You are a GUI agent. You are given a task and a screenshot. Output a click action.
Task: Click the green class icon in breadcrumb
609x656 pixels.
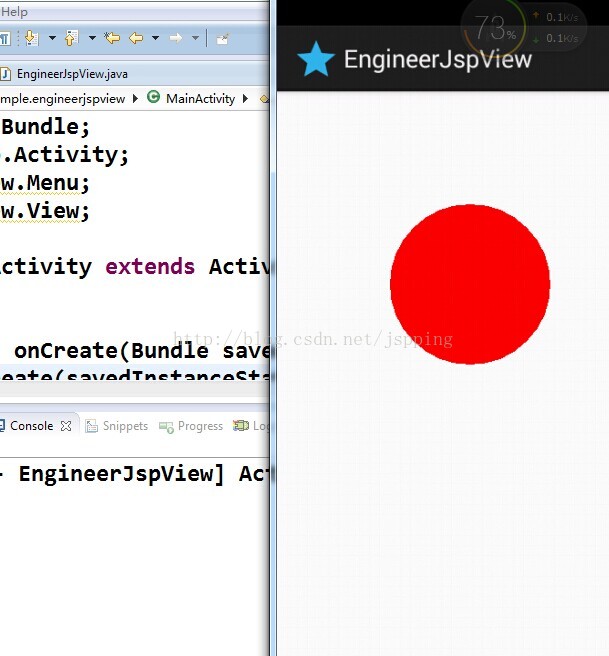[154, 97]
